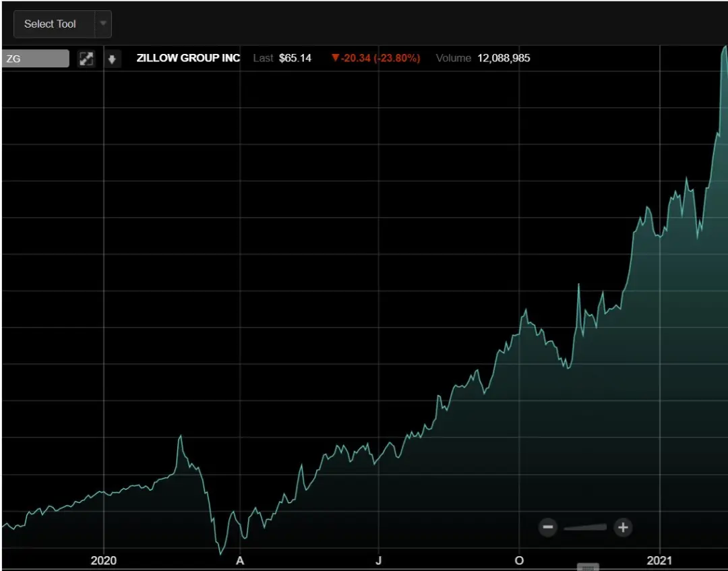Viewport: 728px width, 571px height.
Task: Click the ZILLOW GROUP INC title
Action: tap(188, 58)
